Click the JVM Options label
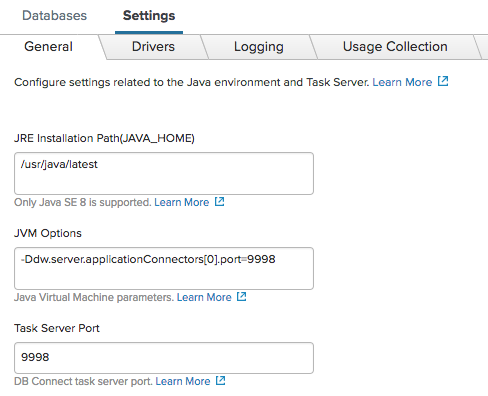Image resolution: width=488 pixels, height=396 pixels. [48, 233]
